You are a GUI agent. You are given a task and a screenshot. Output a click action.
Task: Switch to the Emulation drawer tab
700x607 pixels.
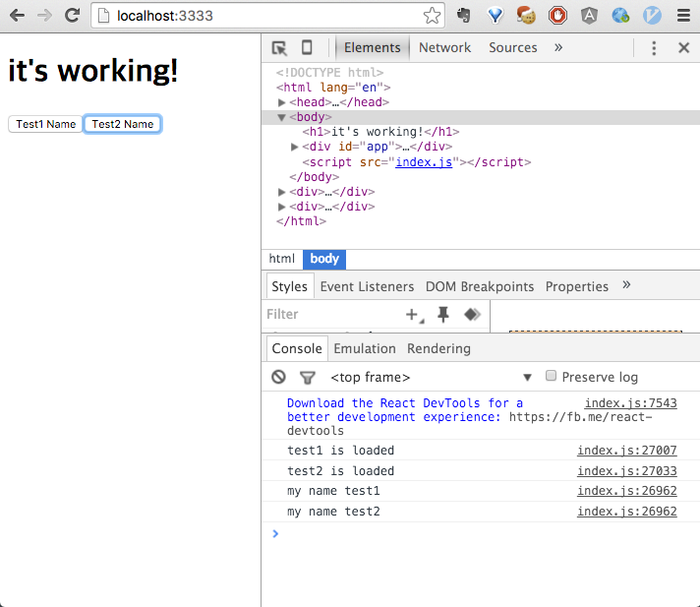coord(365,348)
